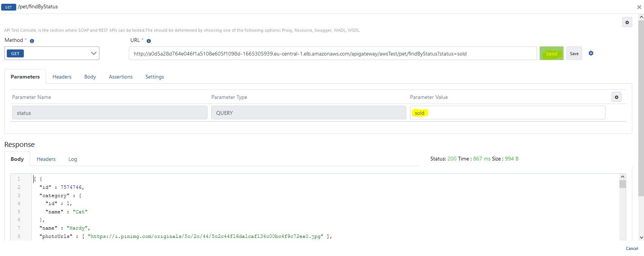Click response body scrollbar up arrow
Image resolution: width=644 pixels, height=256 pixels.
[x=622, y=177]
